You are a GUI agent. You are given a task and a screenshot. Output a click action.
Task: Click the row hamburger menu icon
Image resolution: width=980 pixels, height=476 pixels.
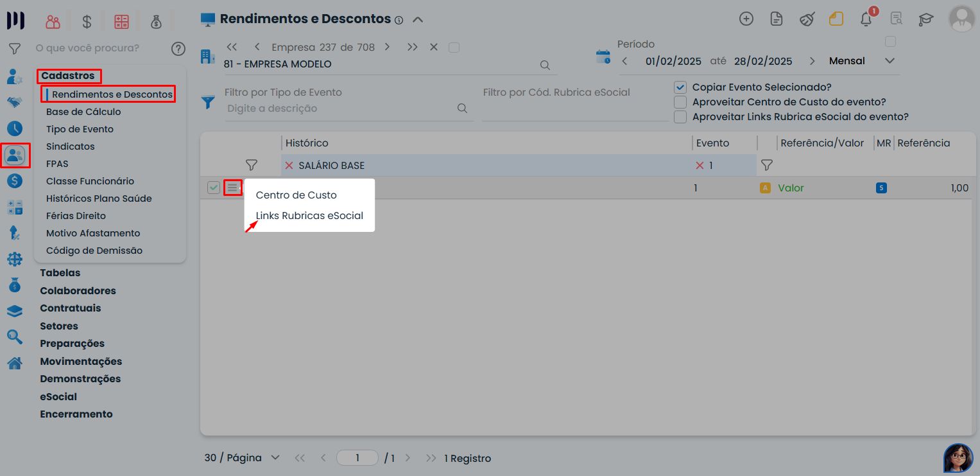coord(232,188)
